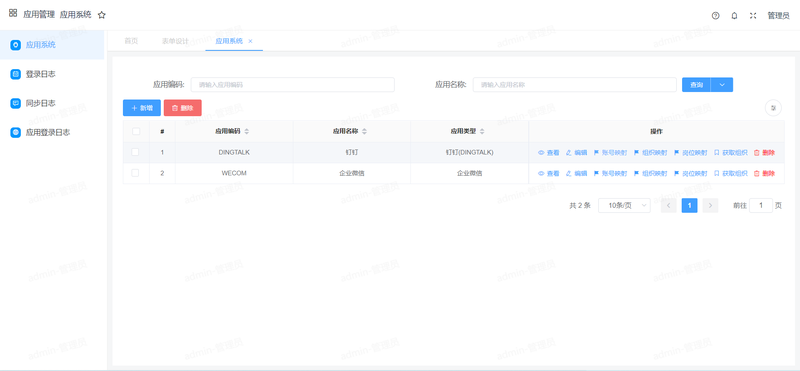The width and height of the screenshot is (800, 371).
Task: Select page 1 in pagination
Action: coord(689,206)
